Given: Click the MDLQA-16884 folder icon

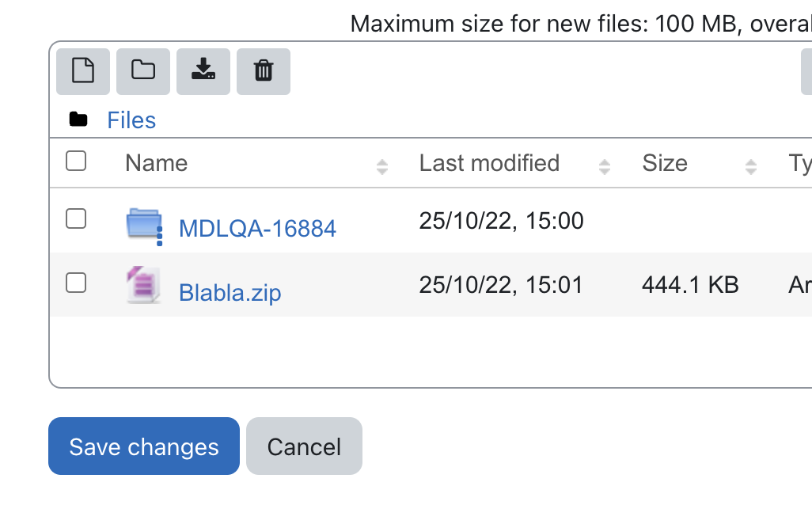Looking at the screenshot, I should point(143,222).
